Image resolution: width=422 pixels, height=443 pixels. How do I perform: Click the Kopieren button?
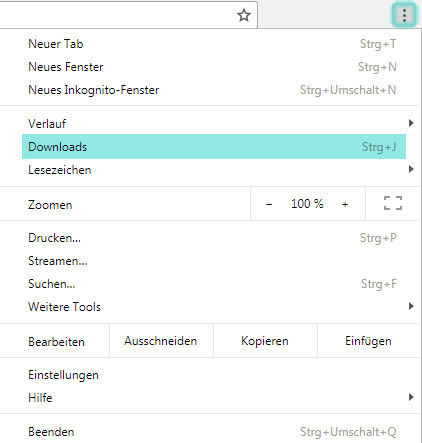[x=265, y=341]
